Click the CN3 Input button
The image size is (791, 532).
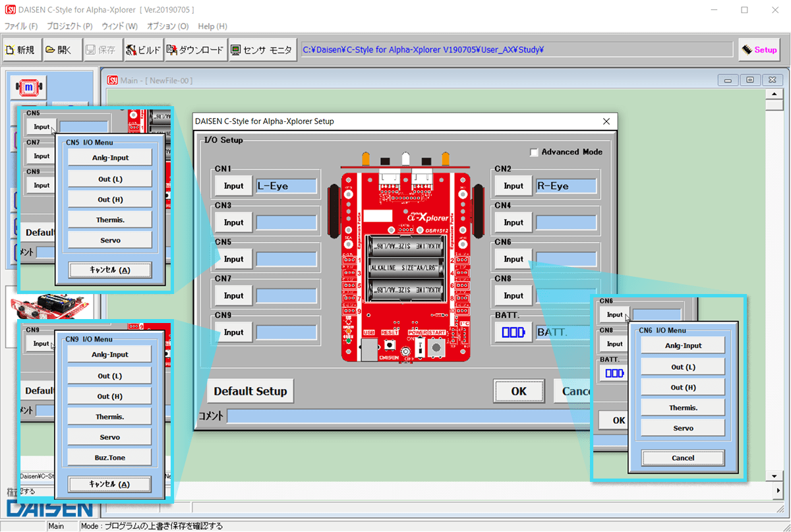pos(233,223)
